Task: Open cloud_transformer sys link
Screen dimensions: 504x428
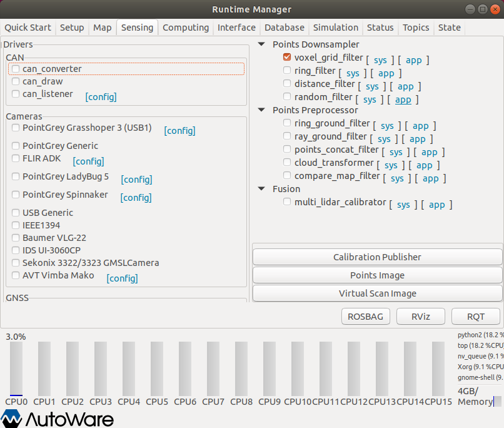Action: [x=391, y=166]
